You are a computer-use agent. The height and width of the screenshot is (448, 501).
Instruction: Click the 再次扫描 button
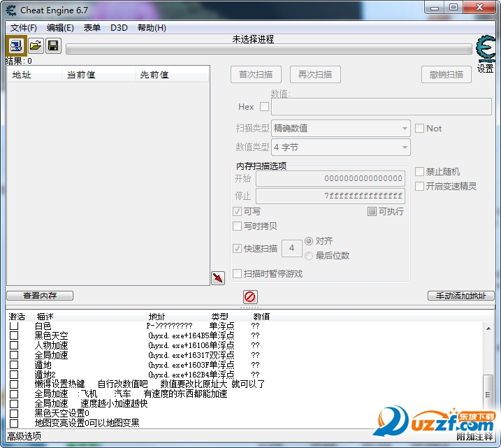(x=315, y=75)
